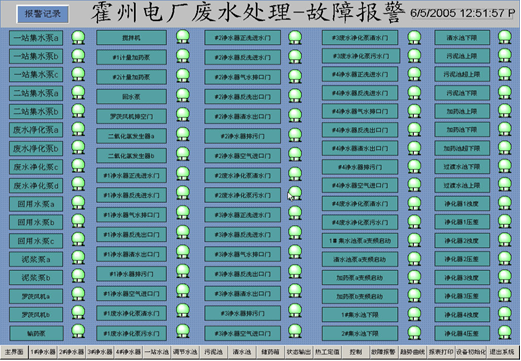Switch to the 一站水池 page

pos(157,352)
